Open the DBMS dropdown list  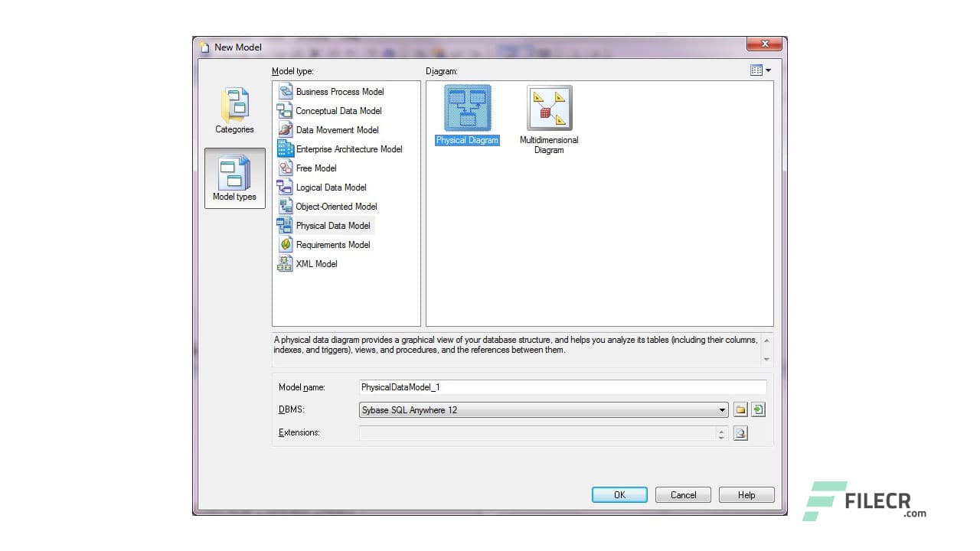(721, 409)
